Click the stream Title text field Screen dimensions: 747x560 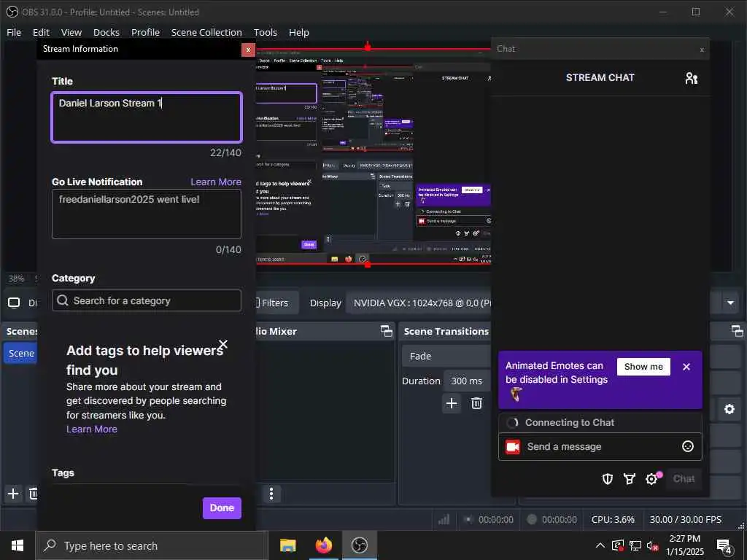[x=147, y=117]
